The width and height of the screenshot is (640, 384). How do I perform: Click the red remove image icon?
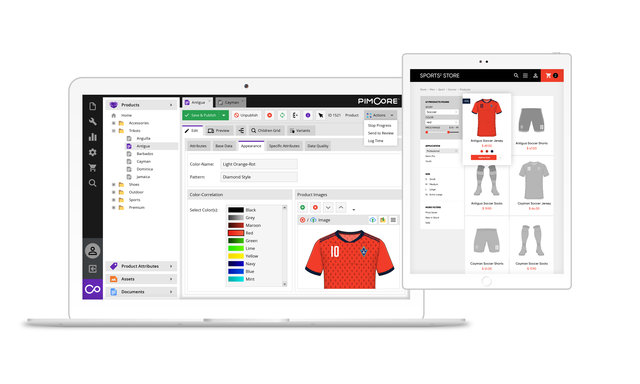(315, 208)
